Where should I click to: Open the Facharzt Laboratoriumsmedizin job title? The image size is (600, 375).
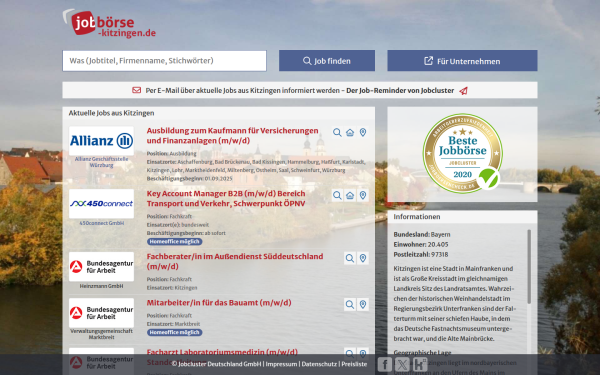click(x=222, y=352)
